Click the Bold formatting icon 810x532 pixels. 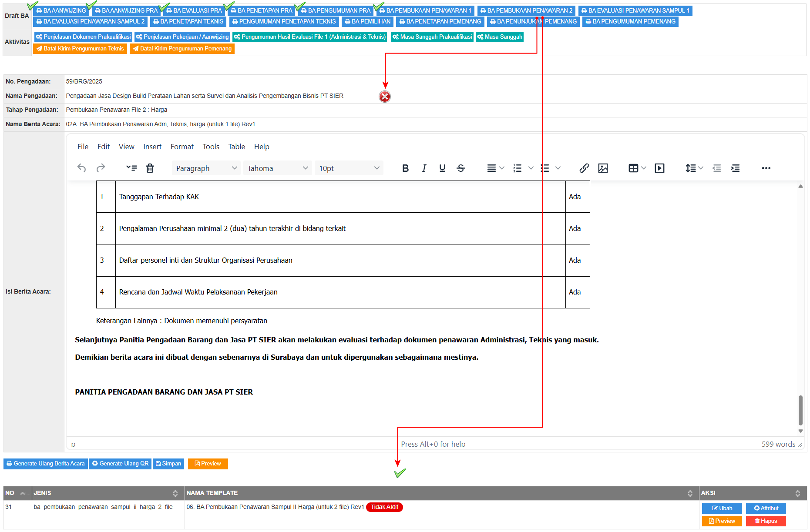(405, 168)
